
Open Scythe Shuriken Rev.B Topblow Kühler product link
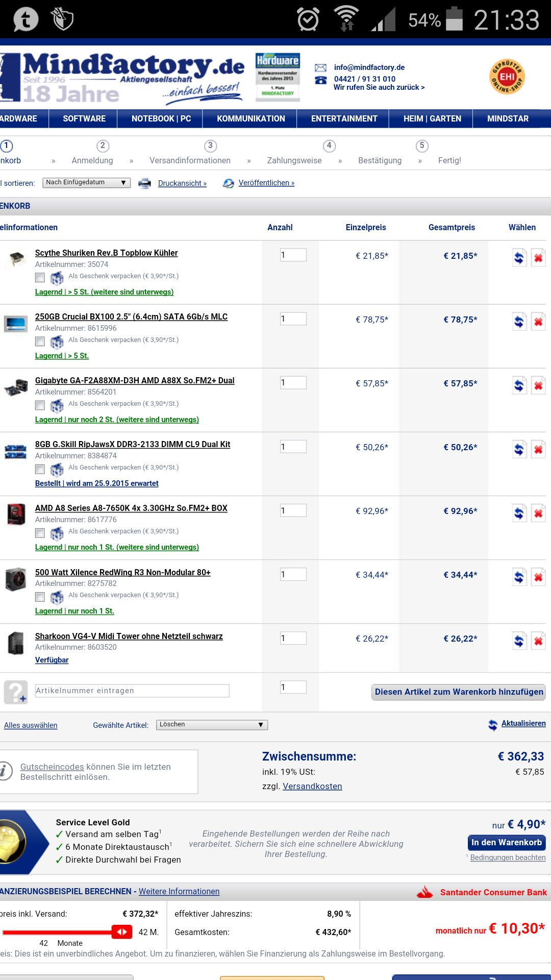pos(107,253)
